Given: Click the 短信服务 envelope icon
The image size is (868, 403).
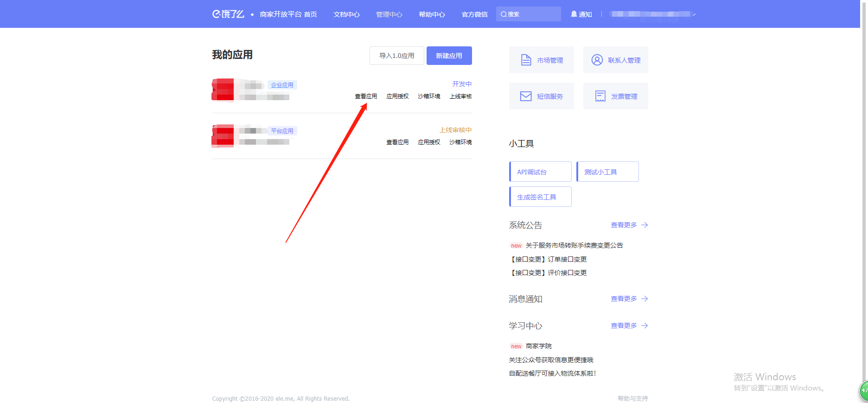Looking at the screenshot, I should coord(526,96).
